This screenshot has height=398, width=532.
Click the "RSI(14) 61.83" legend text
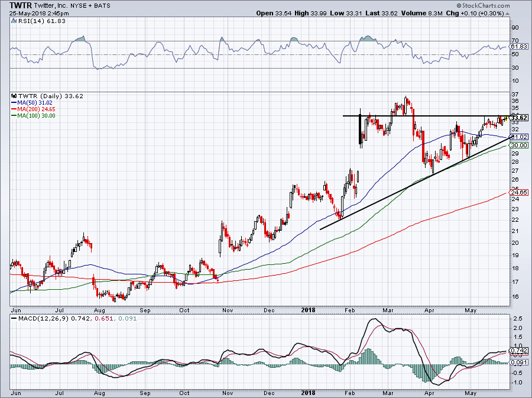coord(42,21)
